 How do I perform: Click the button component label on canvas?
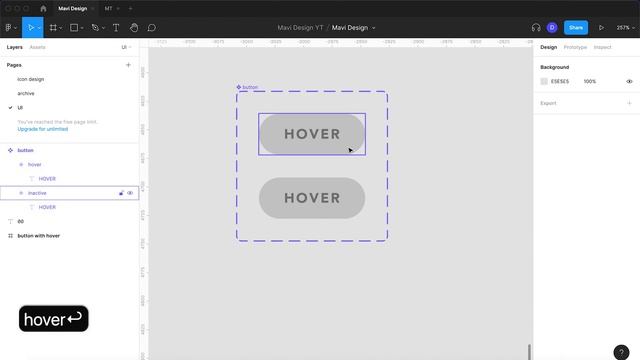247,87
